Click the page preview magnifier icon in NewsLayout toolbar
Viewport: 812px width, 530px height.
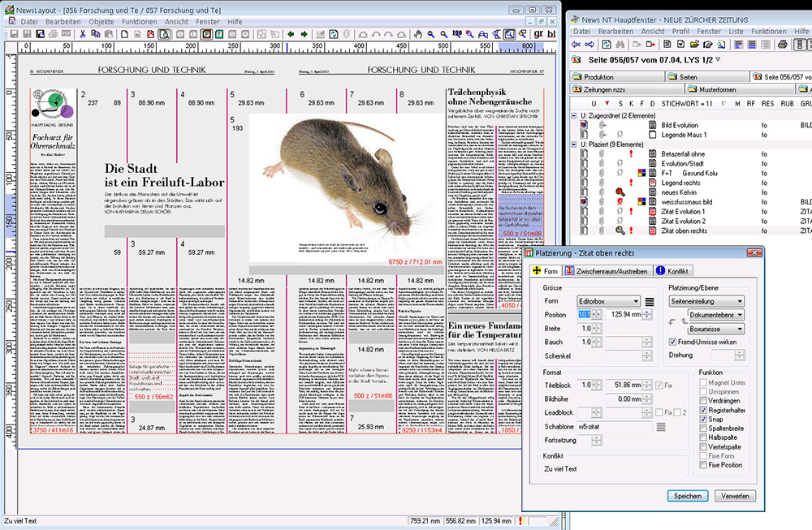pos(164,34)
